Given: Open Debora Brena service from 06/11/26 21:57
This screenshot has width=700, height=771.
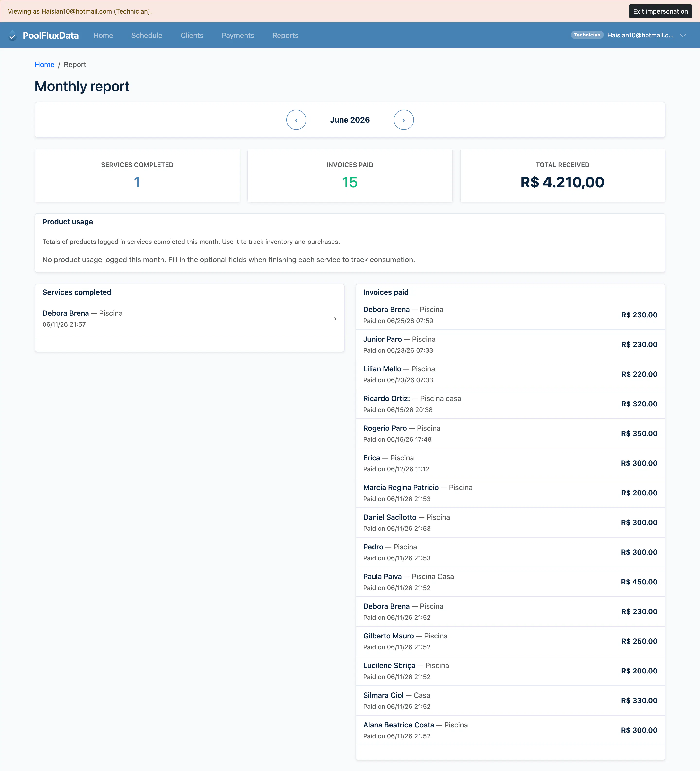Looking at the screenshot, I should [x=190, y=319].
